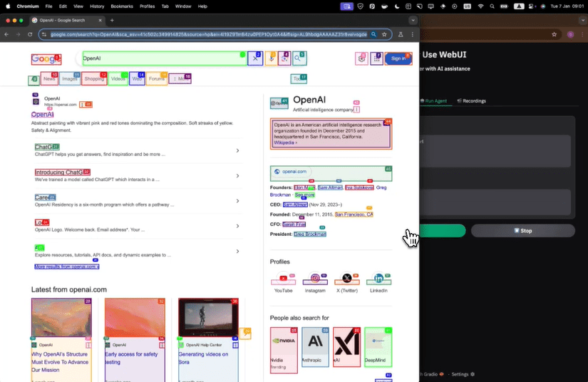Image resolution: width=588 pixels, height=382 pixels.
Task: Open Google quick settings gear icon
Action: (x=361, y=58)
